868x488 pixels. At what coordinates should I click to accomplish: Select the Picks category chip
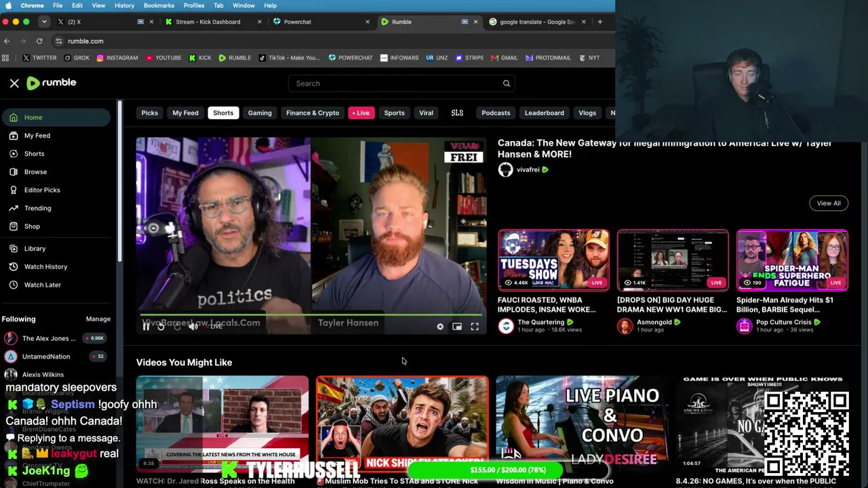149,113
